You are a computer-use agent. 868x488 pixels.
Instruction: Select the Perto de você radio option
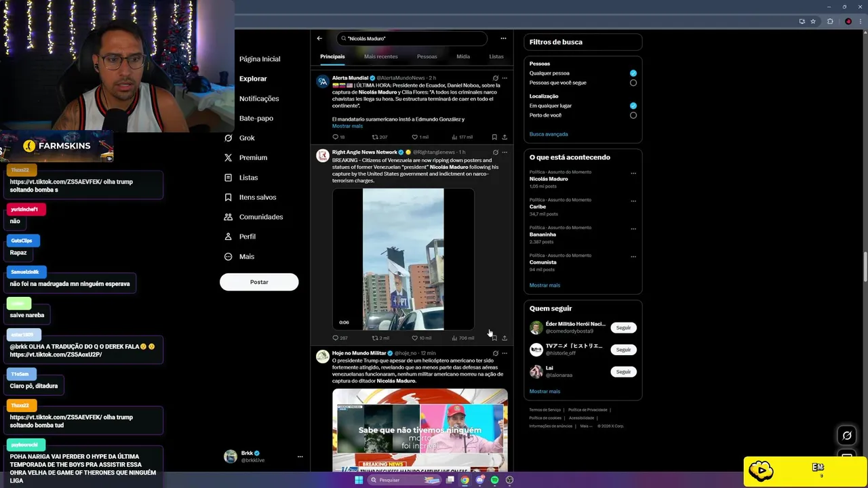(633, 115)
